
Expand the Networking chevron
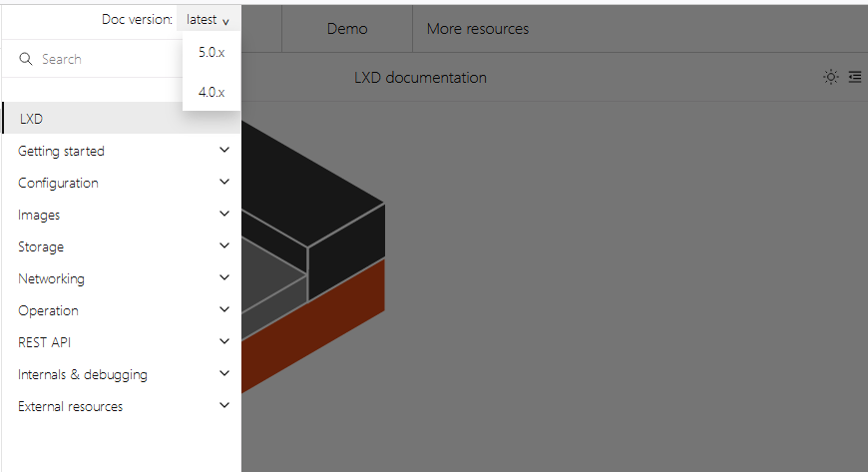(x=224, y=277)
